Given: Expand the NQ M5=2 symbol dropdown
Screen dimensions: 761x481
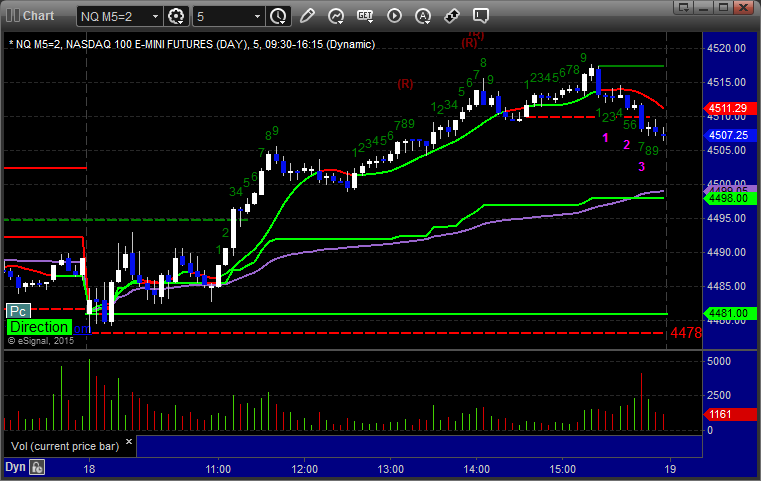Looking at the screenshot, I should tap(155, 17).
